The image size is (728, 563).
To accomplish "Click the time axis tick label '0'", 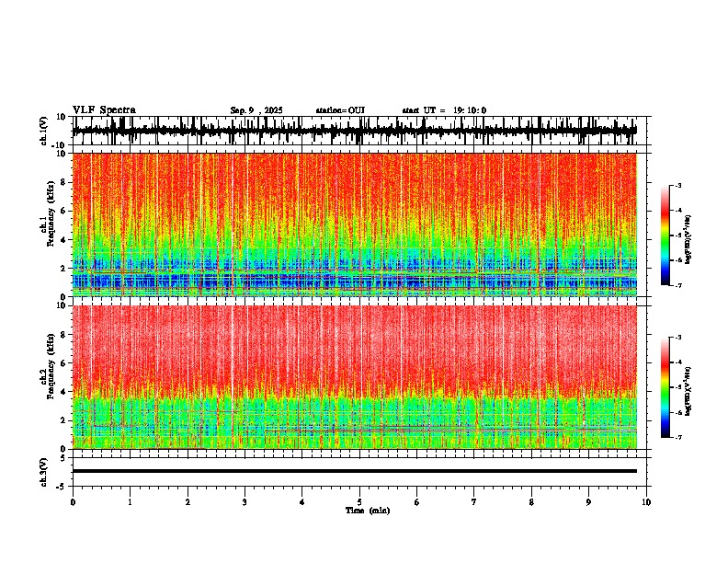I will tap(73, 502).
